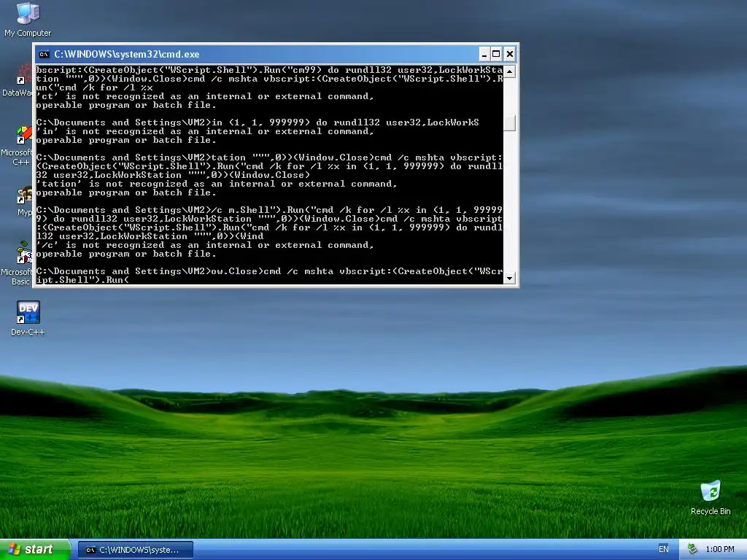
Task: Select the Microsoft C++ desktop shortcut
Action: [x=18, y=146]
